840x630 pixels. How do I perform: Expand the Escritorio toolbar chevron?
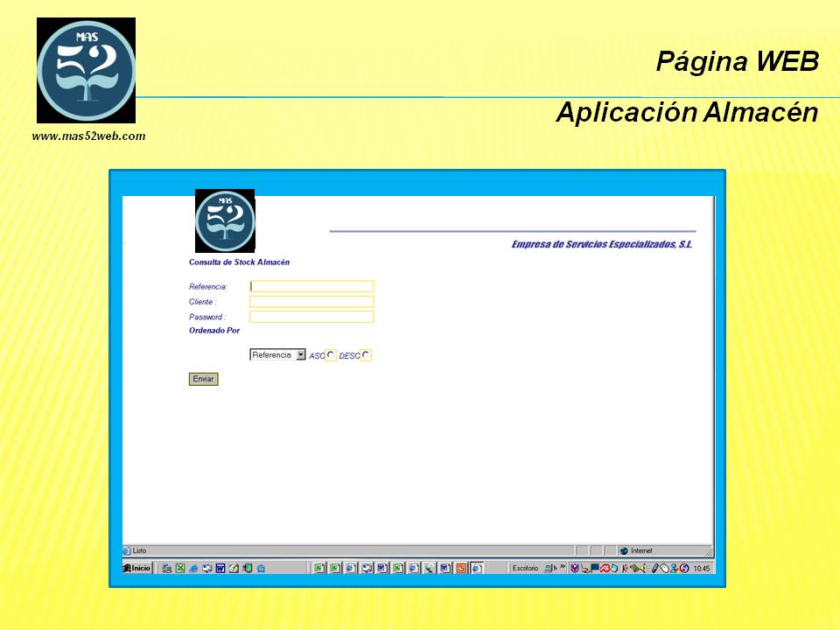pos(563,568)
